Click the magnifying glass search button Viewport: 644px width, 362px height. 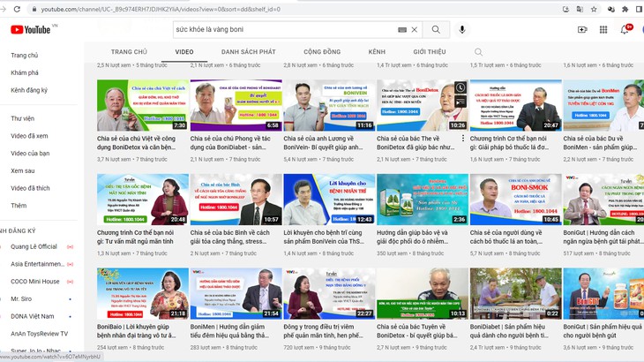point(436,30)
